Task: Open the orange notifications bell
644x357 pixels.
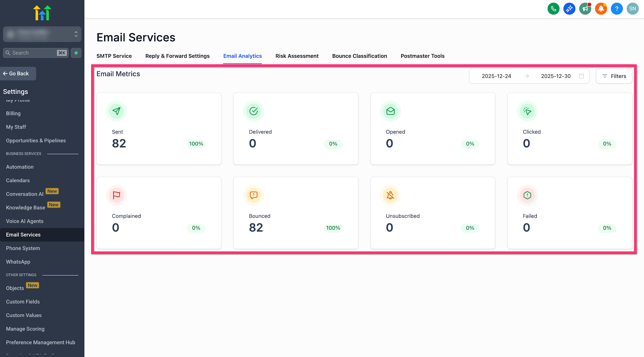Action: (x=601, y=9)
